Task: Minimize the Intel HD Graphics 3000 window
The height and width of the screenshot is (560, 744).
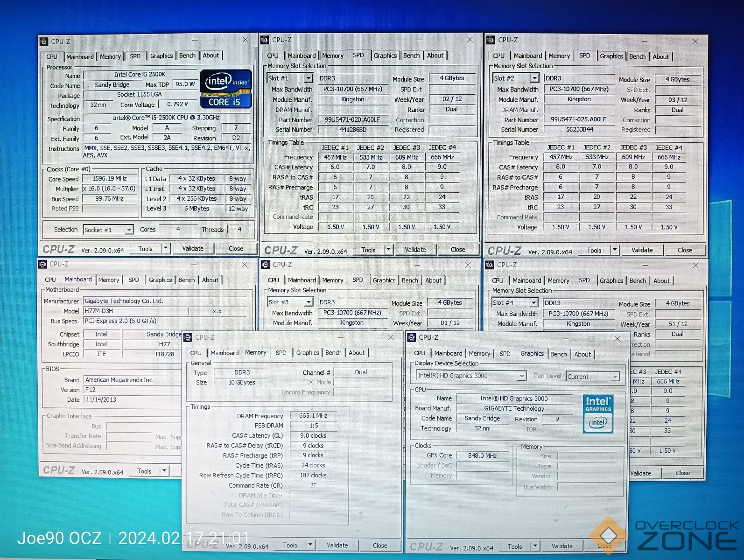Action: (x=566, y=339)
